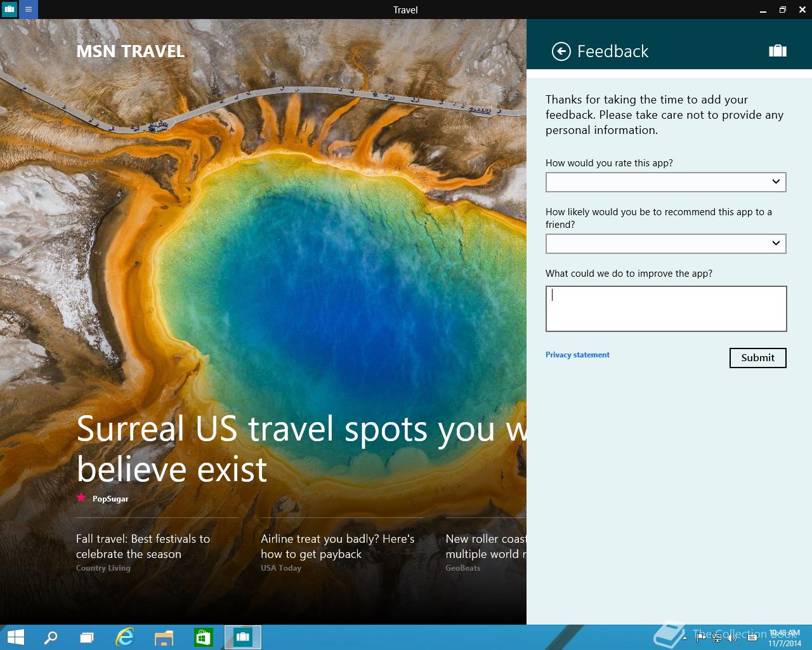Image resolution: width=812 pixels, height=650 pixels.
Task: Open the hamburger app menu in title bar
Action: point(29,10)
